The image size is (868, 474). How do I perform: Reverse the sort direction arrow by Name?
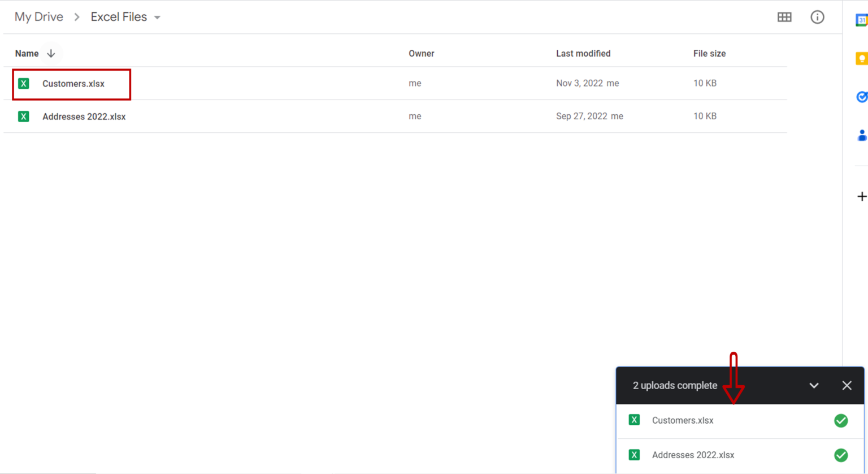click(51, 54)
